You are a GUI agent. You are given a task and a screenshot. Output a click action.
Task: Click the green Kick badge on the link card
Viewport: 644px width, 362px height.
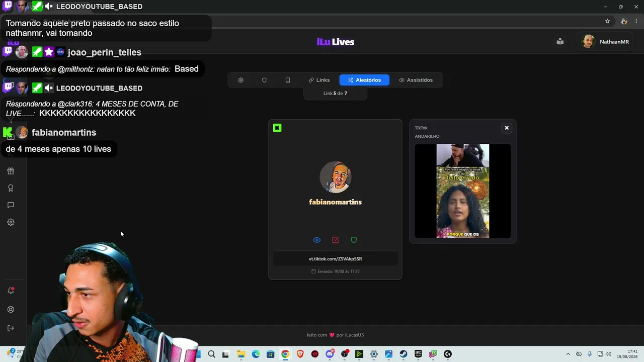pos(277,128)
